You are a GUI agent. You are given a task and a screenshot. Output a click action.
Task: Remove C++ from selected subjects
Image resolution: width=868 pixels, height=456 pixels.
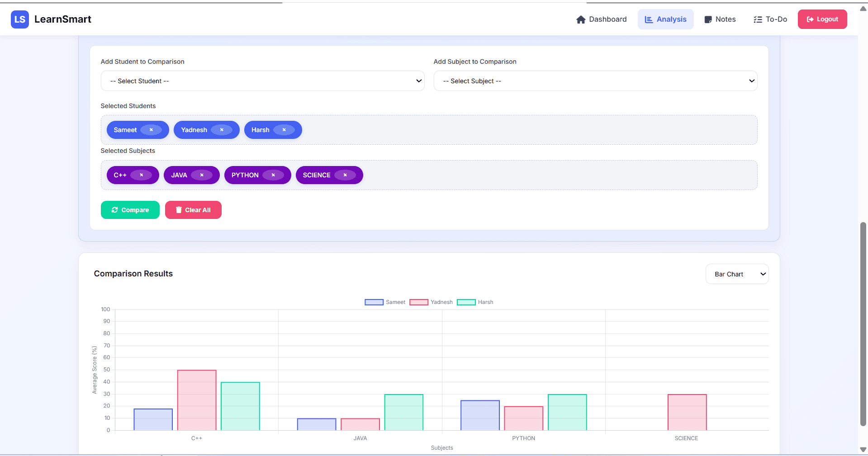(x=141, y=175)
